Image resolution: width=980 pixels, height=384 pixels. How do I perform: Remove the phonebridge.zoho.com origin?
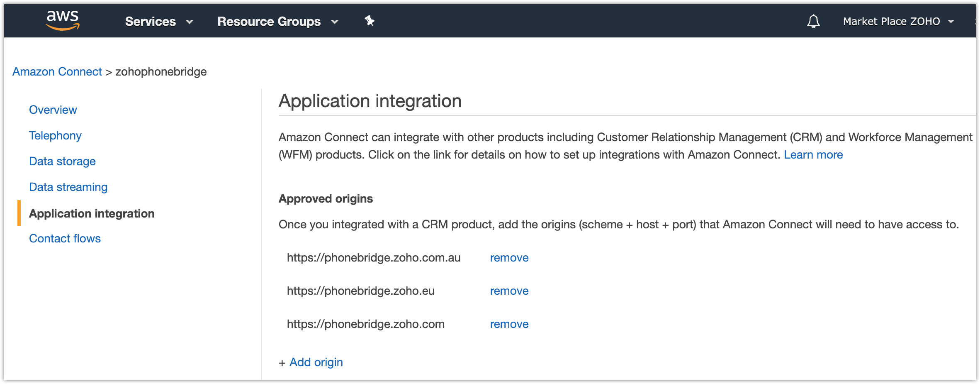[509, 324]
